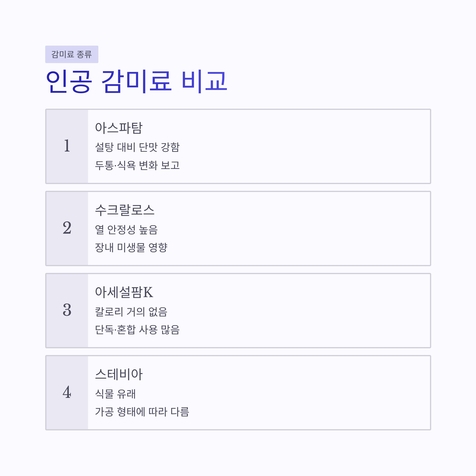This screenshot has width=476, height=476.
Task: Open the 스테비아 card title
Action: click(x=119, y=374)
